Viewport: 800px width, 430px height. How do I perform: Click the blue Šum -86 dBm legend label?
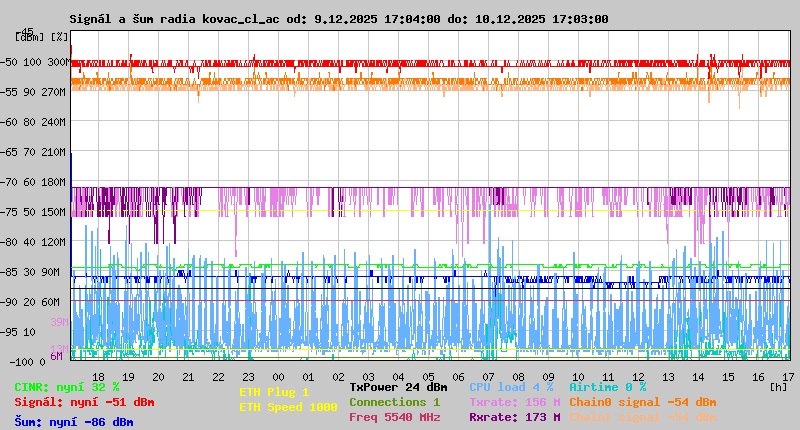[74, 422]
